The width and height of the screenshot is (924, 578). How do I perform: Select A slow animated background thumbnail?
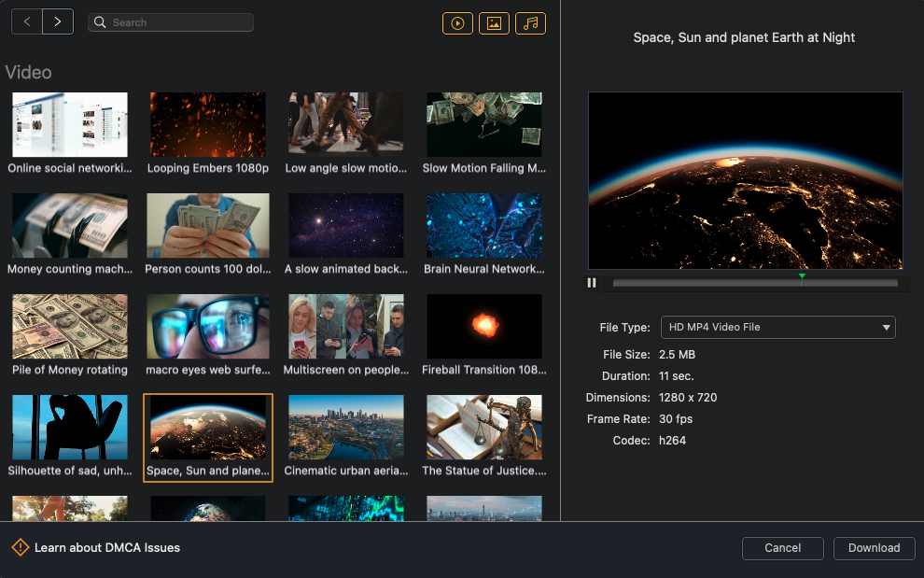pyautogui.click(x=346, y=225)
